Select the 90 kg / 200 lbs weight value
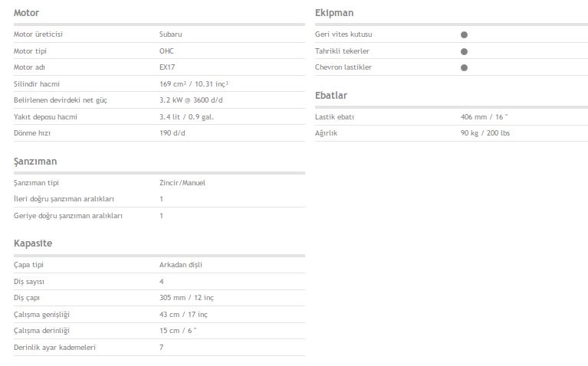Viewport: 588px width, 366px height. (485, 133)
